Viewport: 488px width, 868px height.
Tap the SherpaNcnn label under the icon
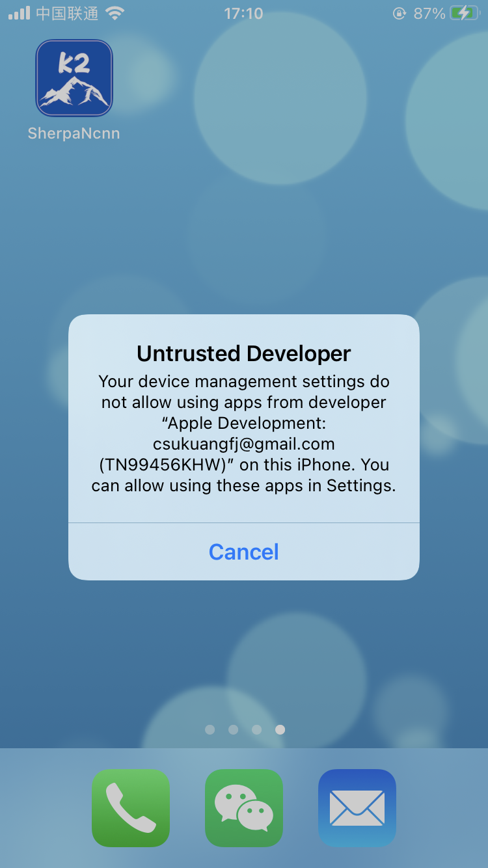(x=74, y=133)
